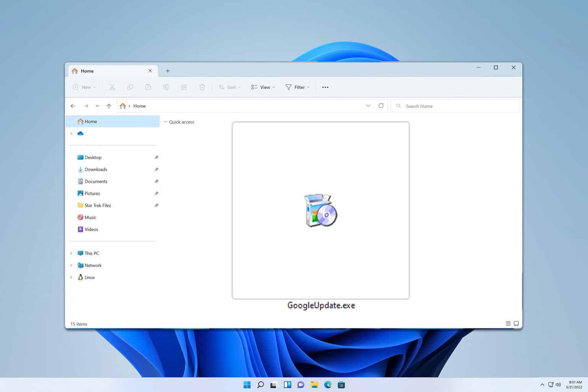Expand the address bar history dropdown

tap(368, 106)
